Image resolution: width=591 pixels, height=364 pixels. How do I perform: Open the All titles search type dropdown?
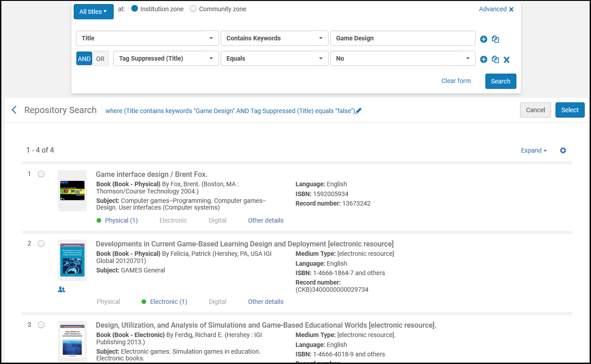coord(93,12)
